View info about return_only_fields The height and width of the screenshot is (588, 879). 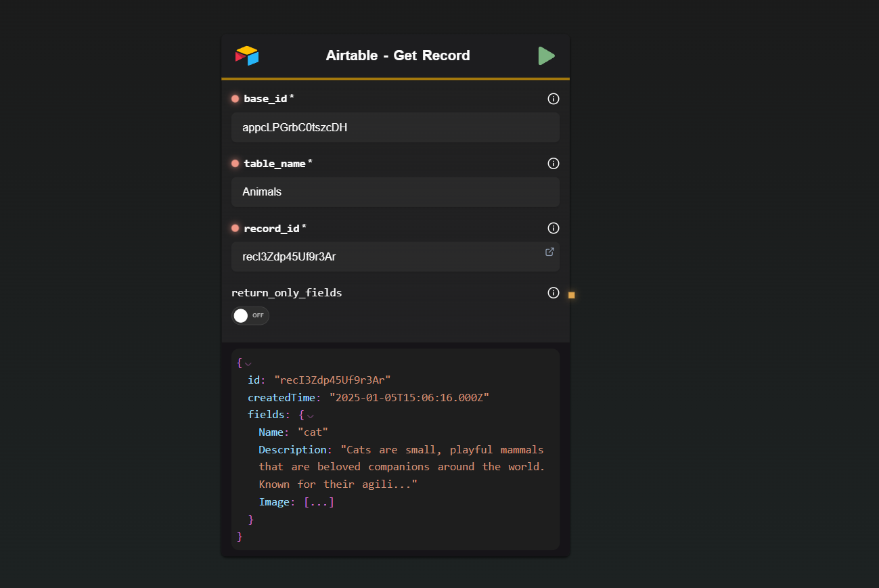tap(554, 293)
